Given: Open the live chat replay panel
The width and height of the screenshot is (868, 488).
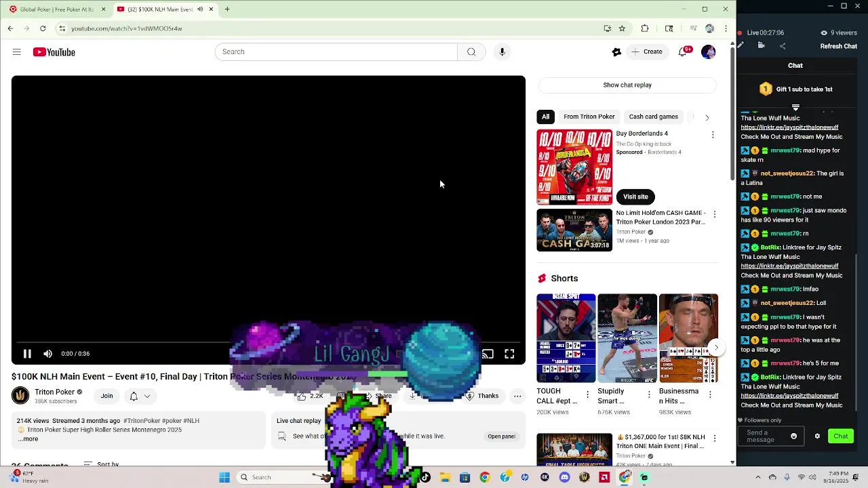Looking at the screenshot, I should point(501,436).
